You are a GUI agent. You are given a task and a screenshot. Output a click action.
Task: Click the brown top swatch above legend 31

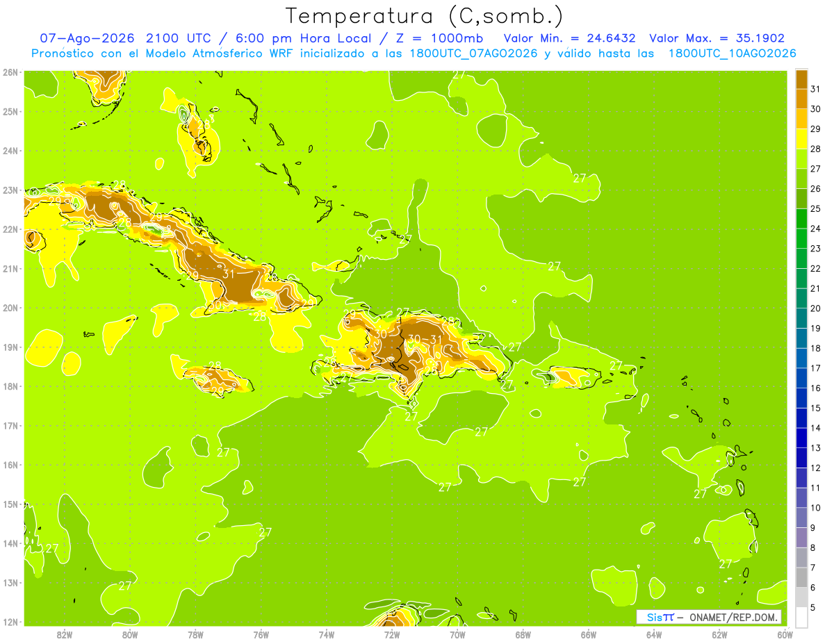[x=801, y=79]
